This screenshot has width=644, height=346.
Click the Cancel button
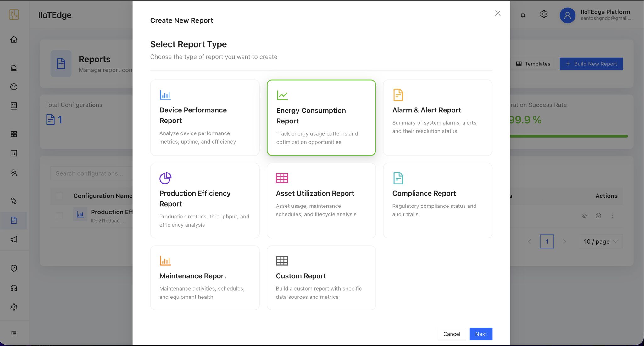452,334
